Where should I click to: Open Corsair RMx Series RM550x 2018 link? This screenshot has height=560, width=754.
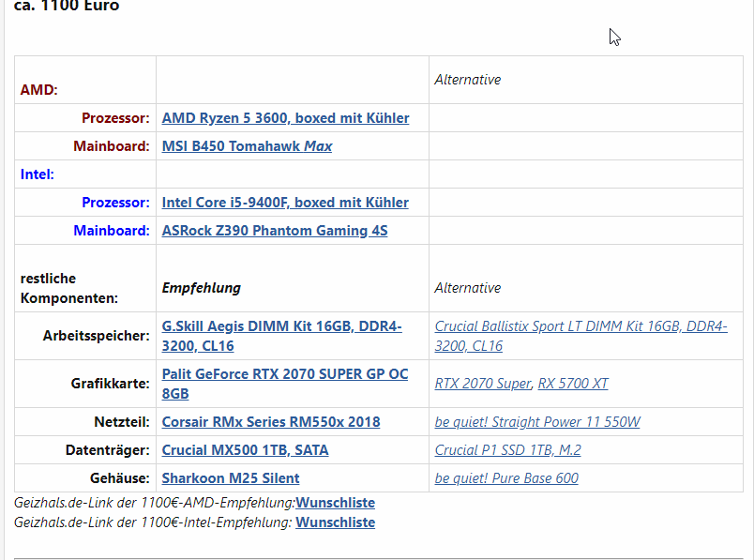(271, 422)
